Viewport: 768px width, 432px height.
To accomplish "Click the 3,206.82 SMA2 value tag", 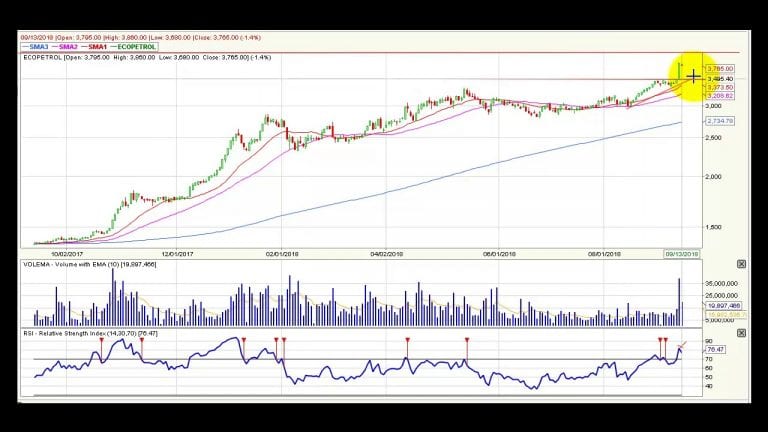I will [720, 96].
